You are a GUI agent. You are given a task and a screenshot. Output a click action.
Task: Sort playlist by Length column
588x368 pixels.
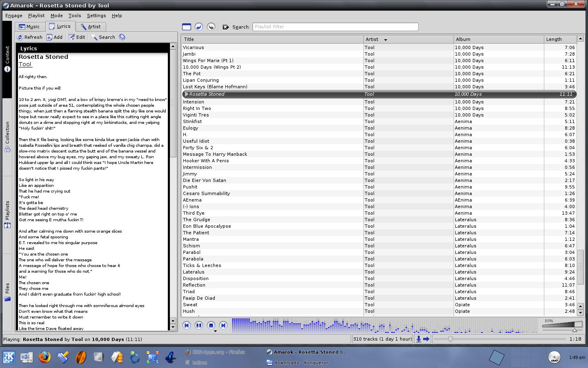point(560,39)
